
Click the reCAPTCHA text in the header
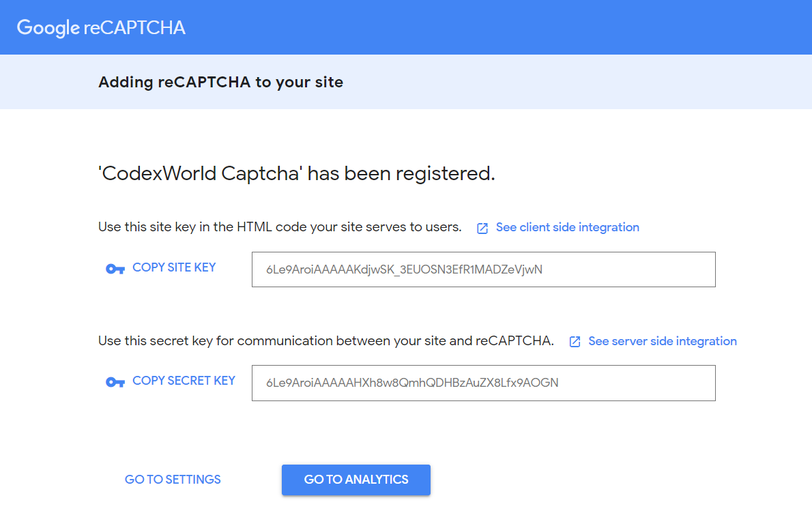click(x=134, y=28)
